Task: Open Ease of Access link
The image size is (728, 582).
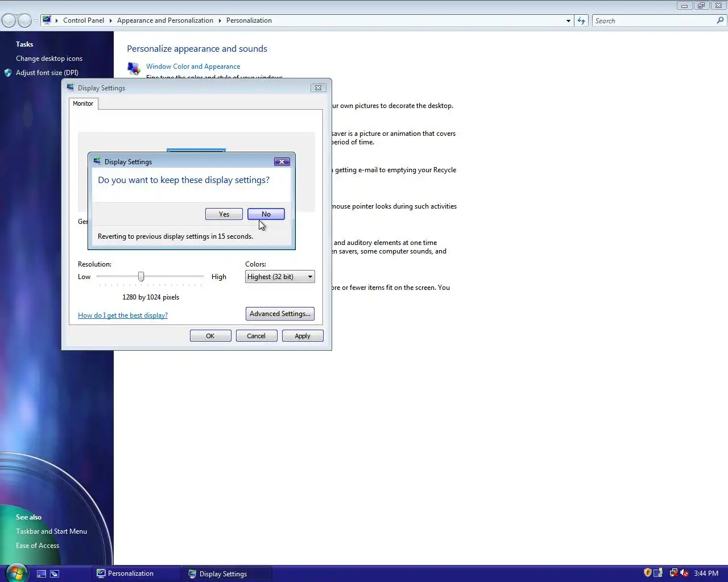Action: point(38,546)
